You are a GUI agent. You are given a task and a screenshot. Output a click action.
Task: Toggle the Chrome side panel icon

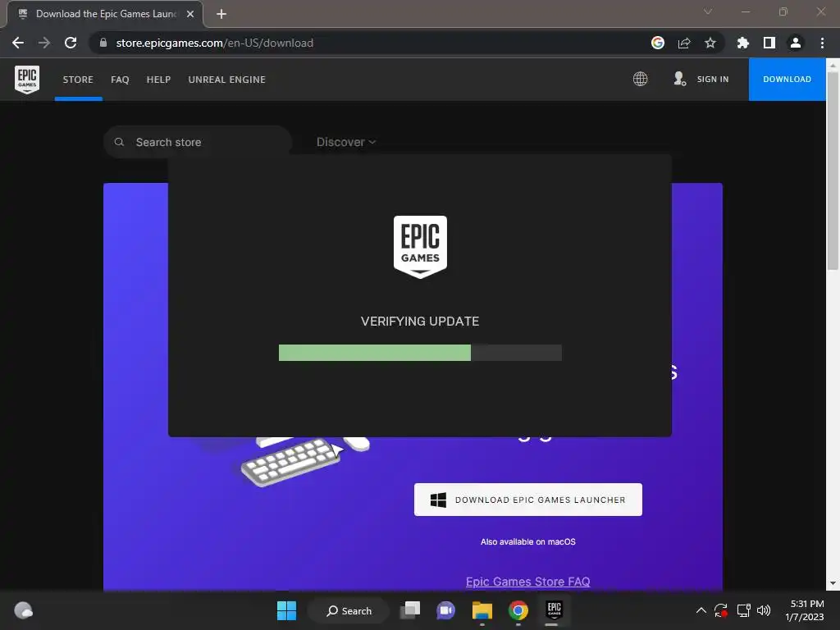point(769,43)
